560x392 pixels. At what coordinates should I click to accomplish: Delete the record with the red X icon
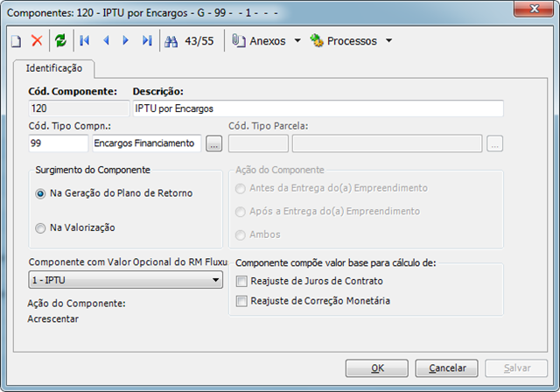click(37, 41)
